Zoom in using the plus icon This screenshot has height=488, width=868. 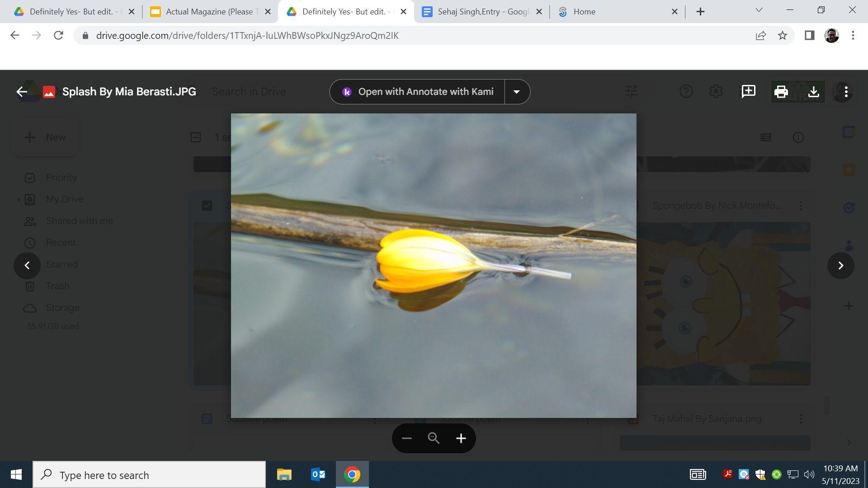pos(461,438)
